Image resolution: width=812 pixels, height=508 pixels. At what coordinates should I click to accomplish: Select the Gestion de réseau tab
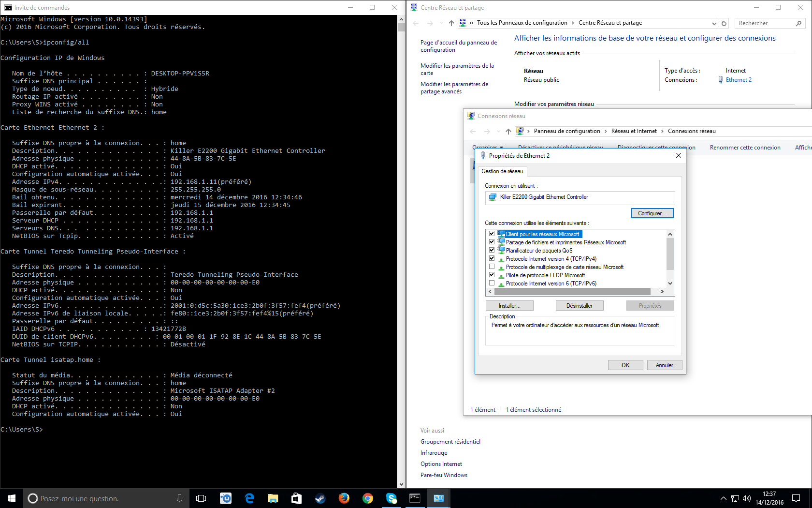(502, 171)
